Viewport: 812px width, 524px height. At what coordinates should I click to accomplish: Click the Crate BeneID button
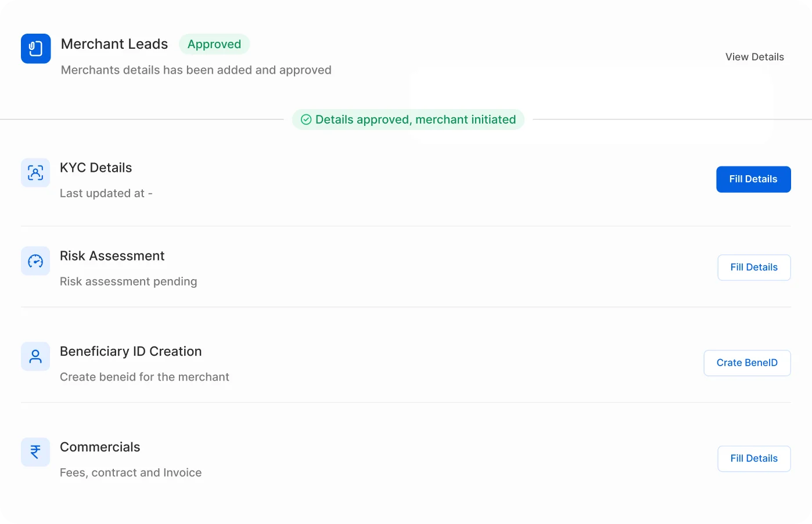tap(747, 363)
